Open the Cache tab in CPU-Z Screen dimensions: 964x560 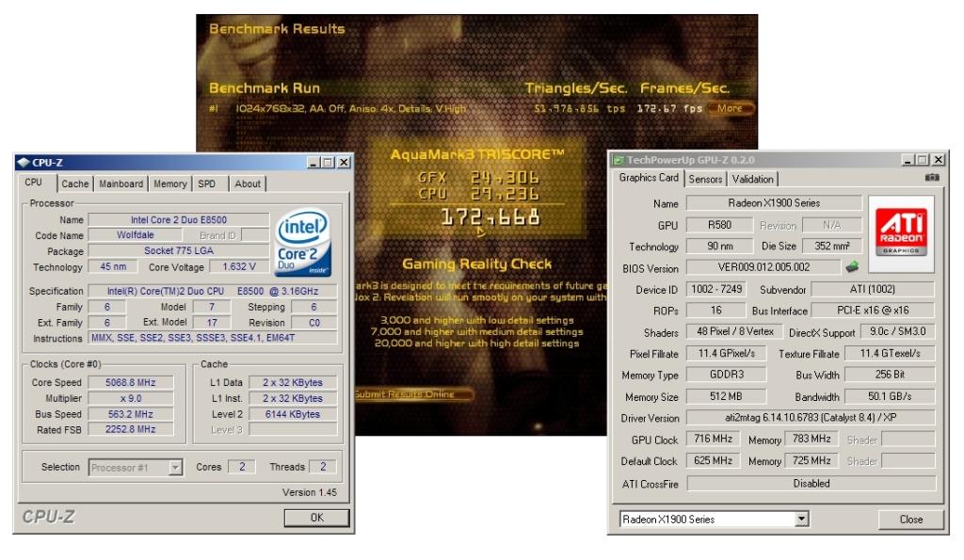tap(75, 184)
